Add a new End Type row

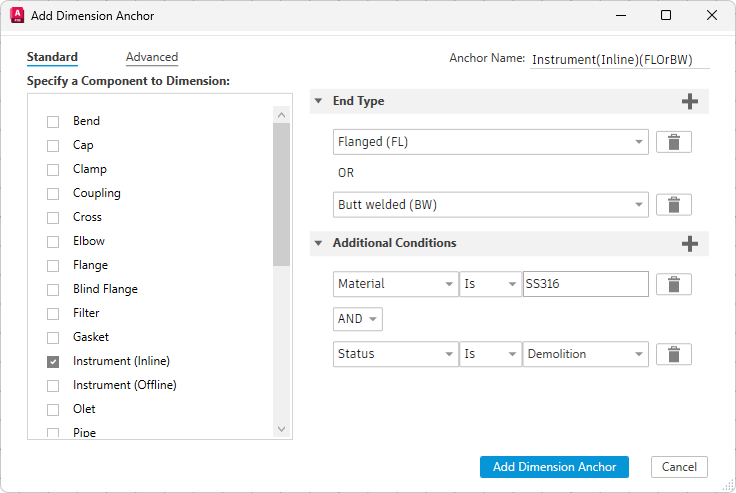coord(689,101)
